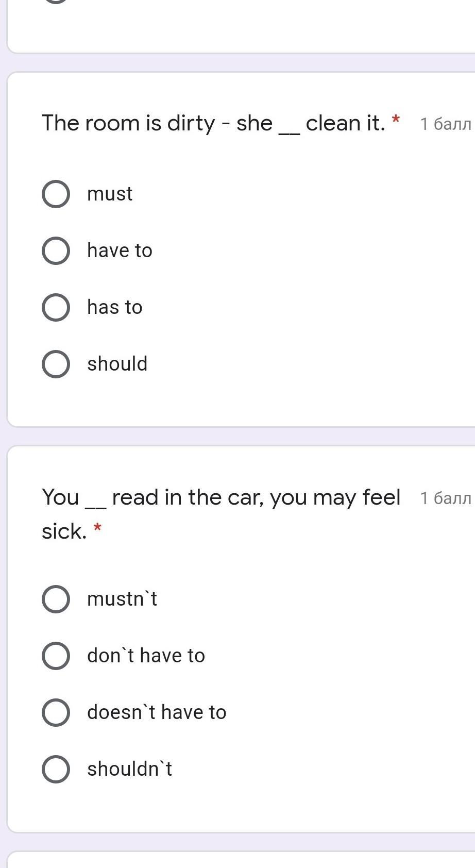Click the "mustn`t" answer label text
The image size is (475, 868).
(x=122, y=599)
